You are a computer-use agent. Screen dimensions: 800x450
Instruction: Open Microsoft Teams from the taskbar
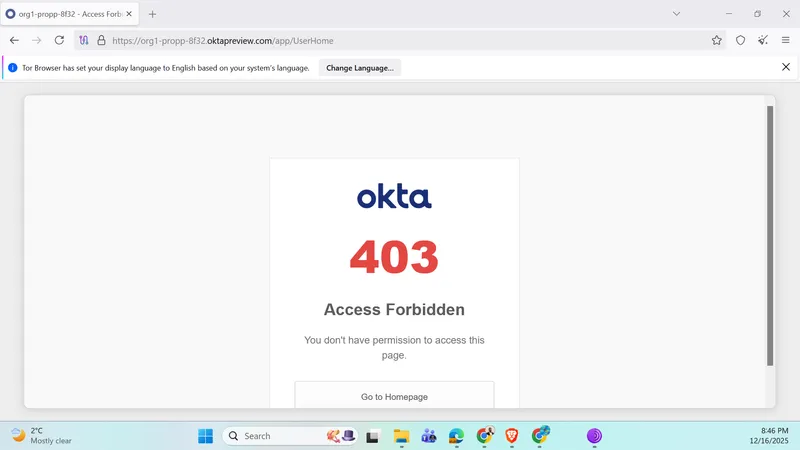pos(429,436)
